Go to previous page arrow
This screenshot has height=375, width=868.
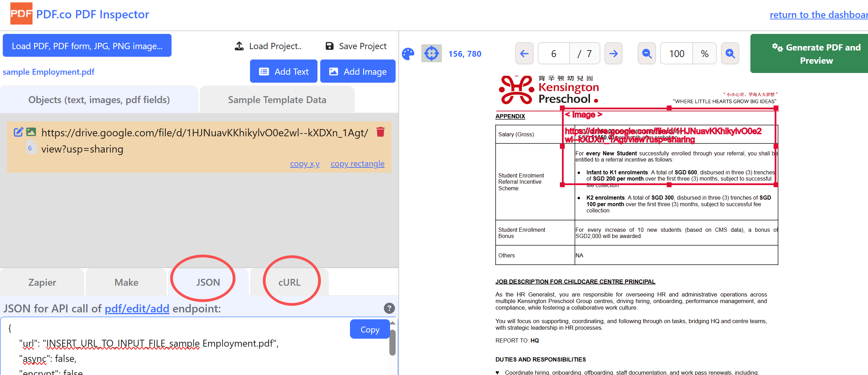[524, 54]
